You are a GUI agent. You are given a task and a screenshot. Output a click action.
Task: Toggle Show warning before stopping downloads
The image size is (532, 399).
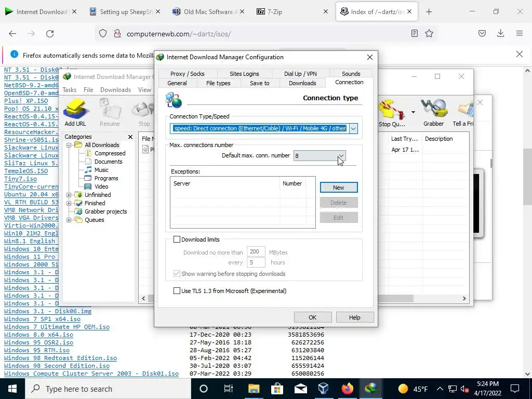pos(177,274)
